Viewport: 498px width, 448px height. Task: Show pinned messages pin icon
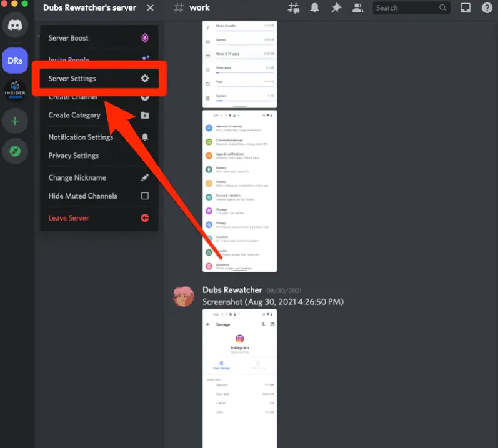(336, 8)
